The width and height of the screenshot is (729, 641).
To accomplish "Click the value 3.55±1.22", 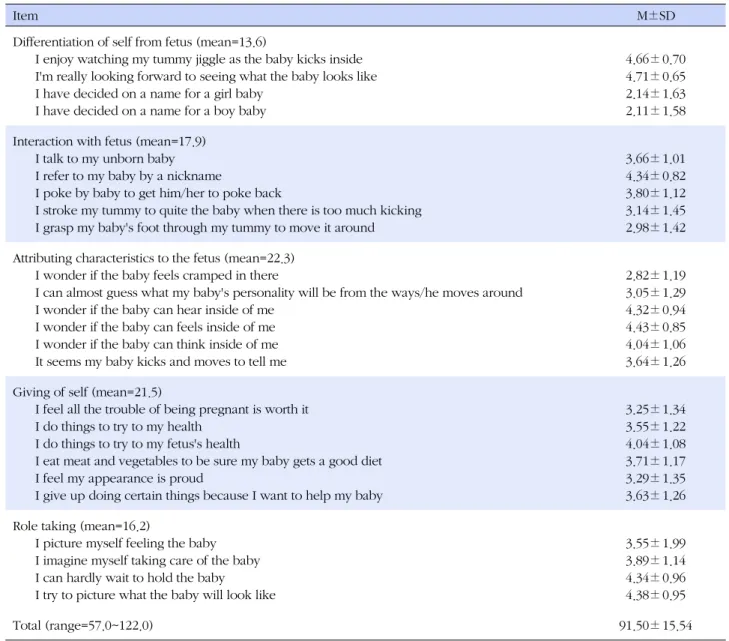I will click(x=656, y=426).
